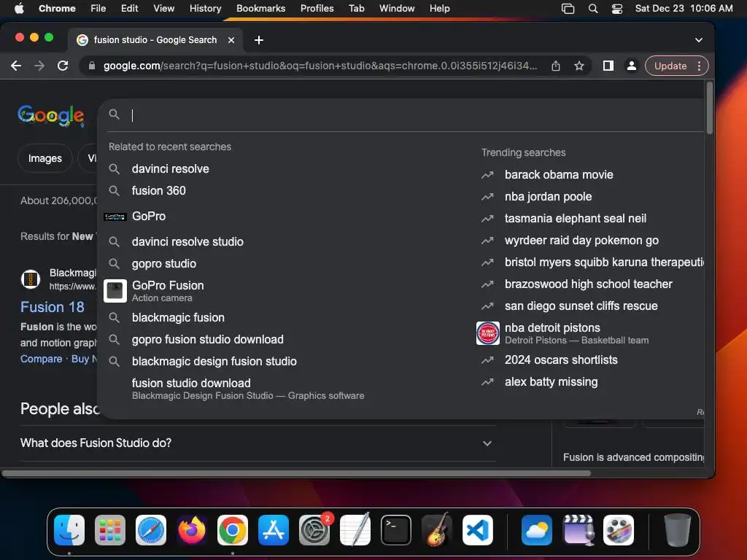Select blackmagic design fusion studio suggestion
747x560 pixels.
tap(214, 362)
